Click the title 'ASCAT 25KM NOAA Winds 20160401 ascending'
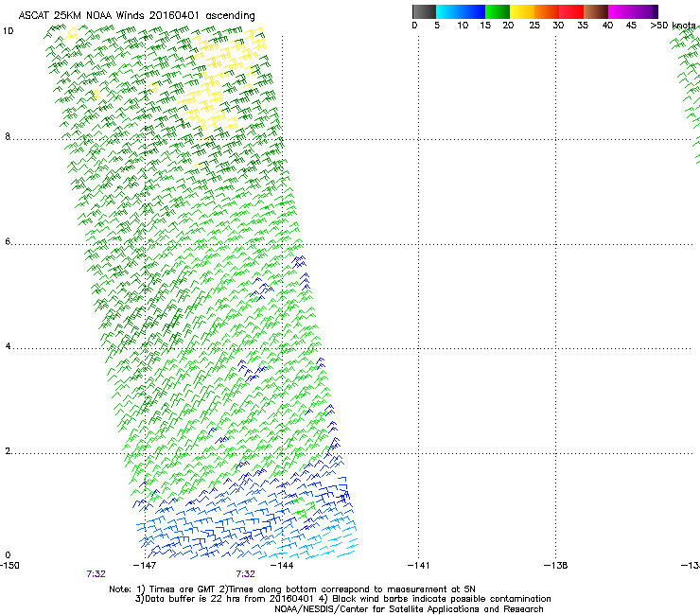The height and width of the screenshot is (615, 700). point(136,15)
